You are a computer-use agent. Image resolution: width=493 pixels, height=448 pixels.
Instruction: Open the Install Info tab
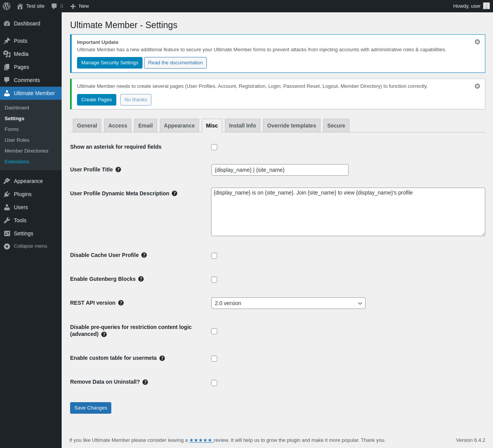[x=243, y=126]
